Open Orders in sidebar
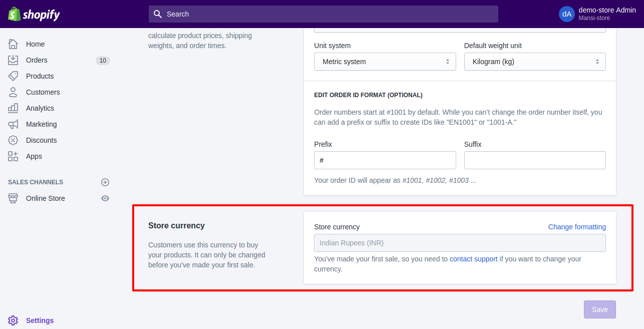 coord(37,60)
